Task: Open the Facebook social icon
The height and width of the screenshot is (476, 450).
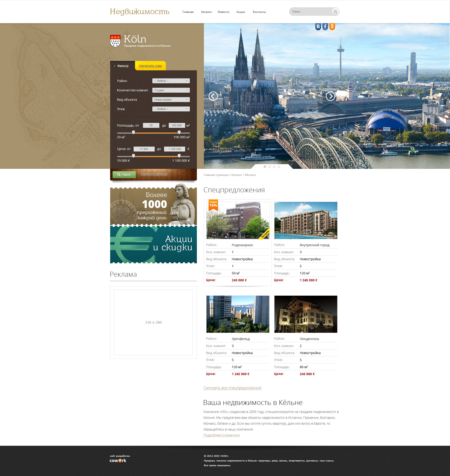Action: 325,26
